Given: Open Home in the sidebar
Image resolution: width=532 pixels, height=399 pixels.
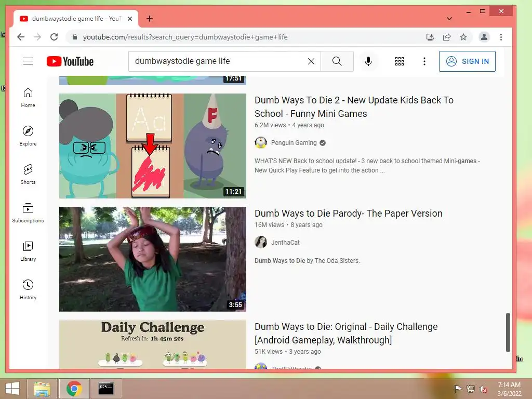Looking at the screenshot, I should (x=28, y=98).
